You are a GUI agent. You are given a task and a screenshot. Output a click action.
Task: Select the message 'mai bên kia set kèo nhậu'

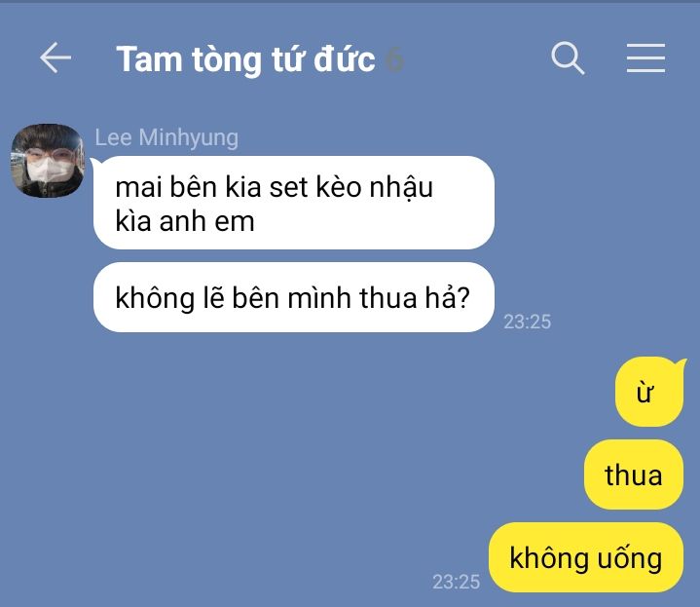(294, 203)
